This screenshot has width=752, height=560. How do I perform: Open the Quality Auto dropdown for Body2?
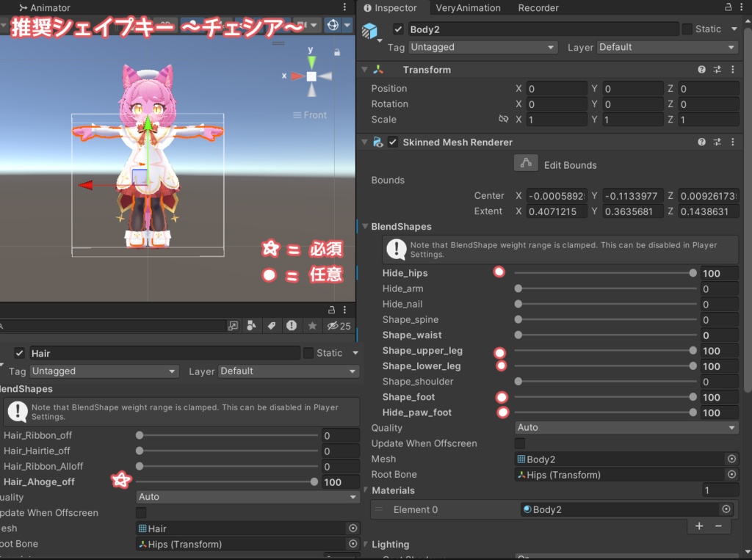[x=626, y=427]
